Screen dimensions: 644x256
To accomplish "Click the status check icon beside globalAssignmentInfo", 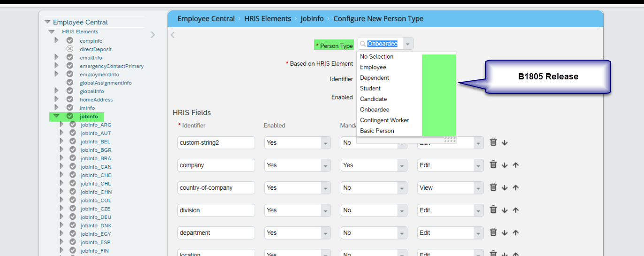I will [x=69, y=83].
